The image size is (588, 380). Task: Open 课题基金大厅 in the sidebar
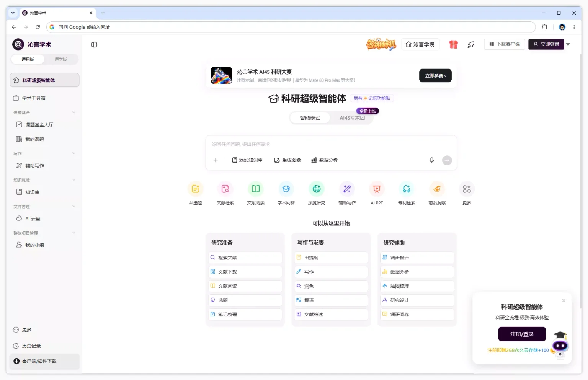tap(44, 125)
